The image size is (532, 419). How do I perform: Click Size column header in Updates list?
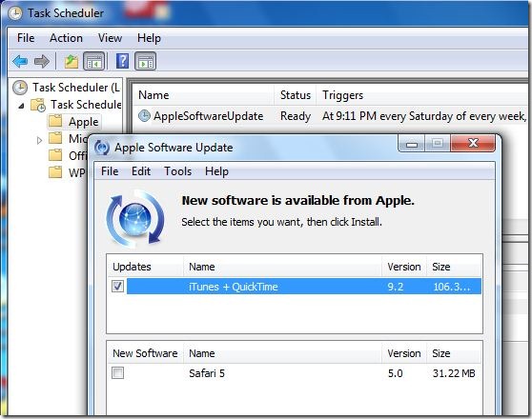coord(454,267)
